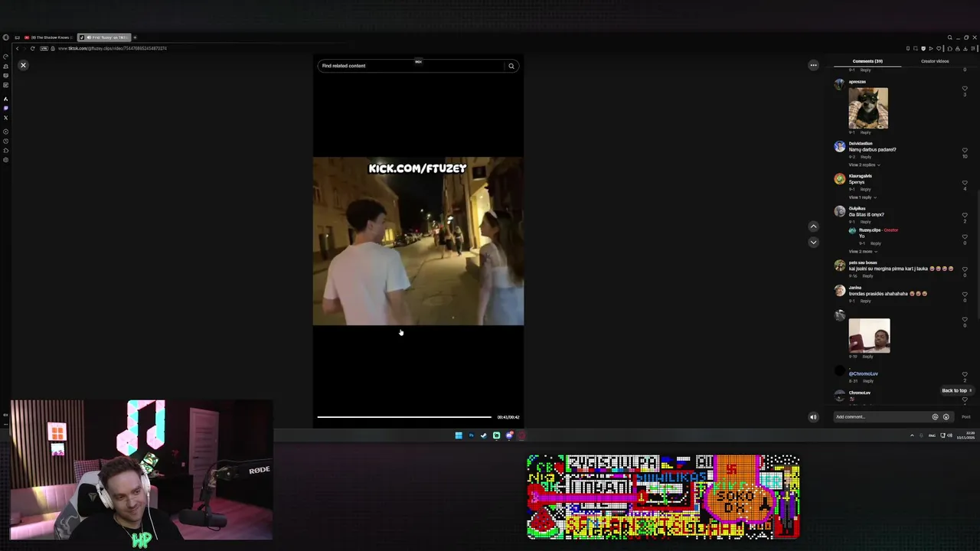
Task: Click the VPN badge in address bar
Action: click(x=44, y=48)
